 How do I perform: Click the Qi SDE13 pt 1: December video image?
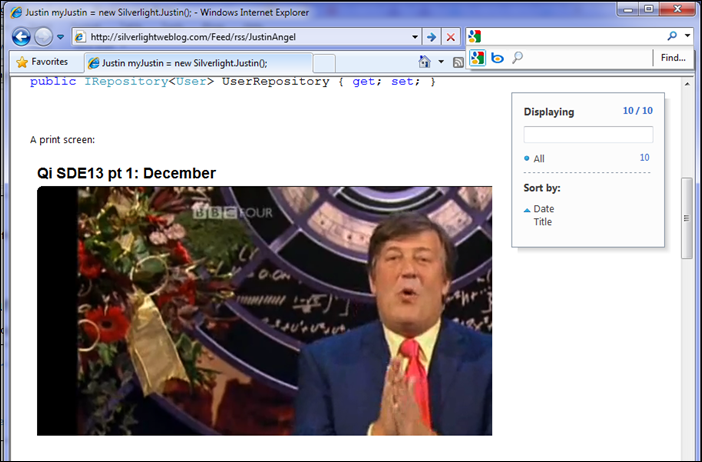tap(264, 311)
